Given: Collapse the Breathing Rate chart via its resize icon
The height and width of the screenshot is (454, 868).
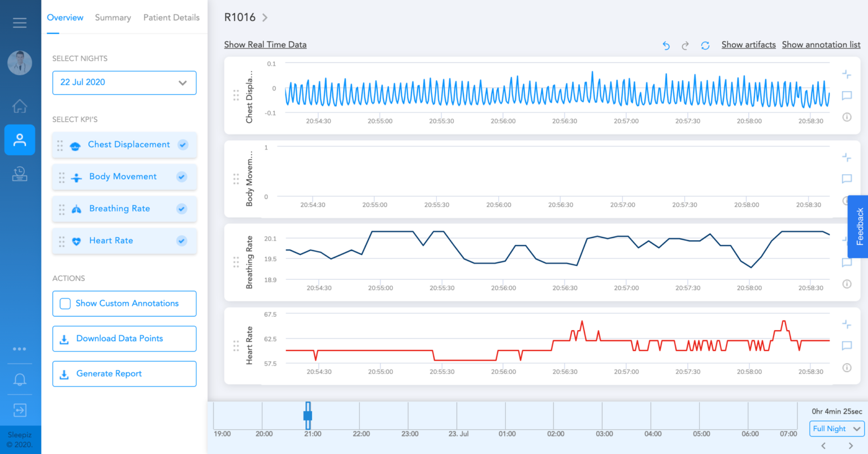Looking at the screenshot, I should (846, 240).
